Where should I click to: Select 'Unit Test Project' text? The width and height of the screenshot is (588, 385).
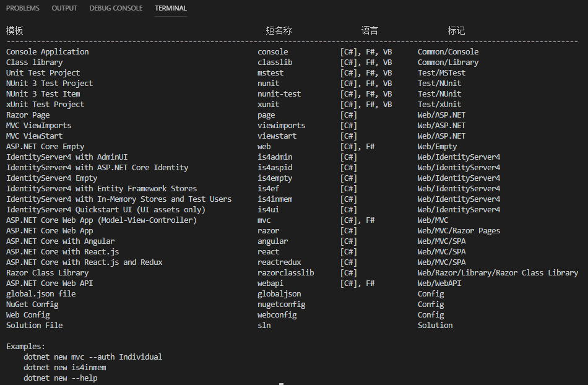point(43,72)
